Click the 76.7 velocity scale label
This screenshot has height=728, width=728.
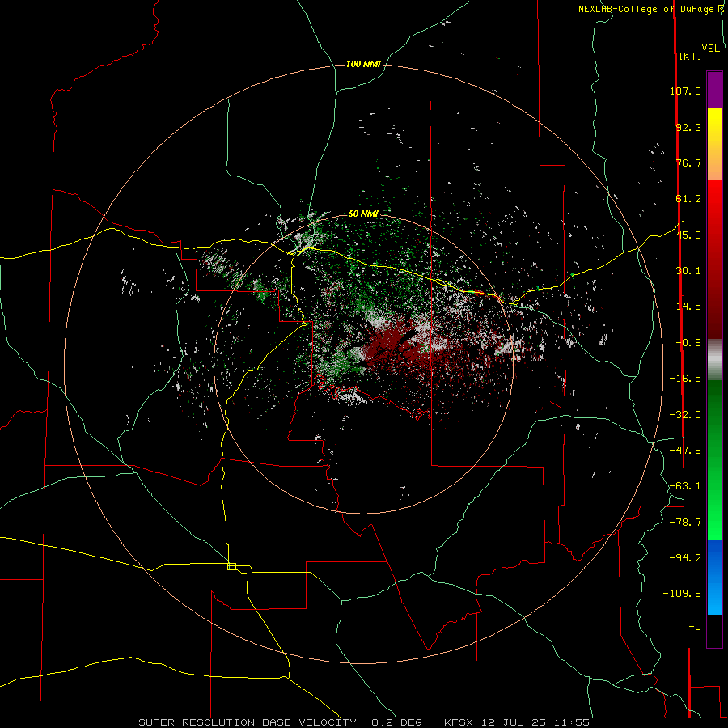click(688, 163)
